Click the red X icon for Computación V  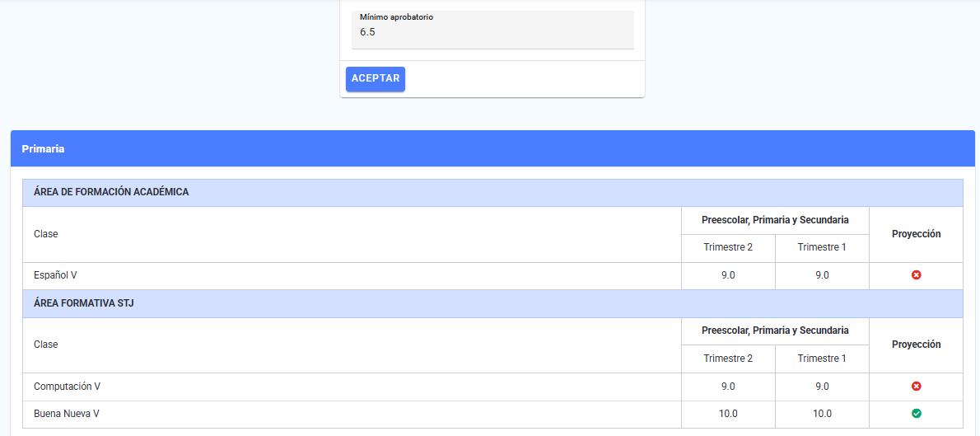(916, 387)
